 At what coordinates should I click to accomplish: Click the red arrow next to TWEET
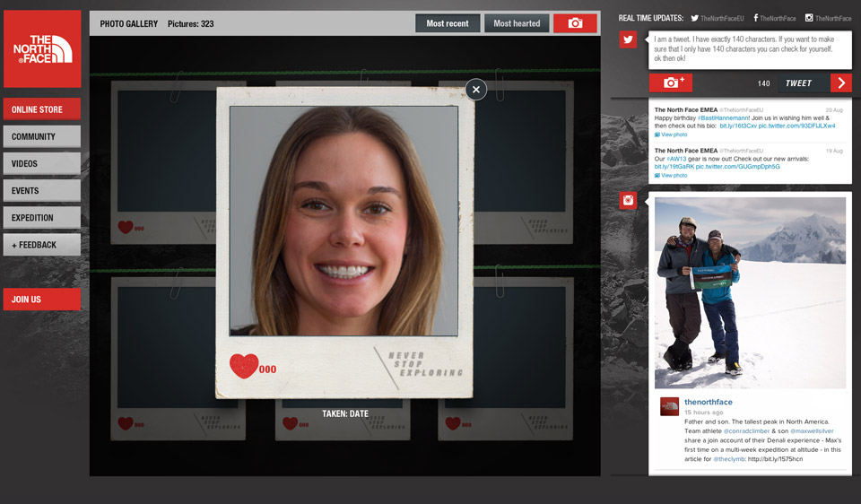pos(841,83)
